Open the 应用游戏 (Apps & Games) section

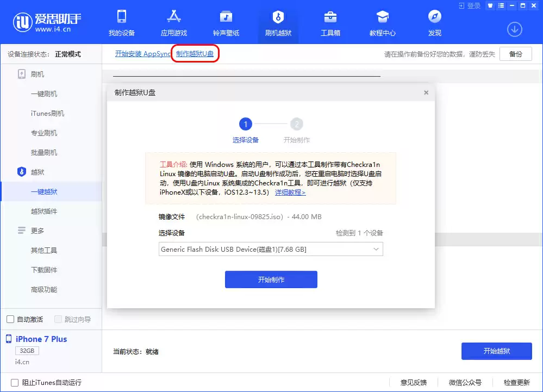pos(173,23)
